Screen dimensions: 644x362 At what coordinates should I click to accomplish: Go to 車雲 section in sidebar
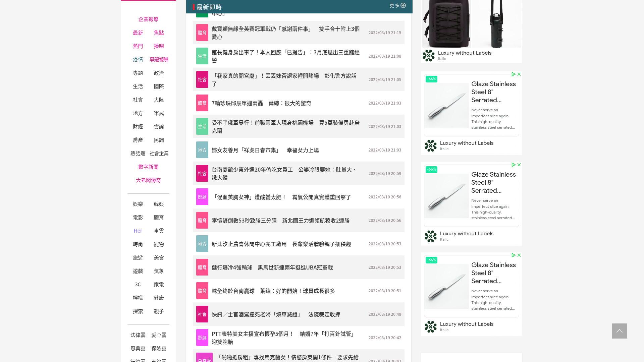(x=159, y=231)
